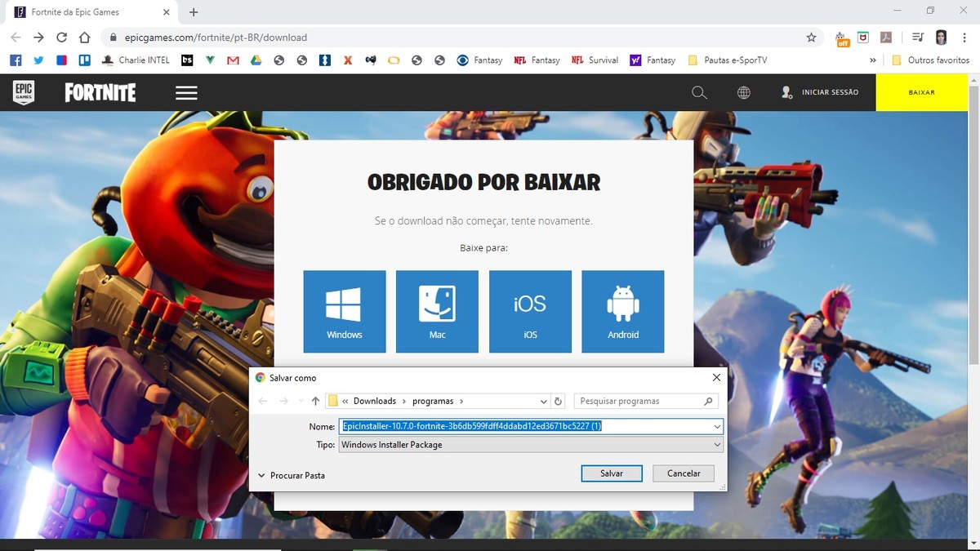
Task: Expand Procurar Pasta folder browser
Action: point(292,475)
